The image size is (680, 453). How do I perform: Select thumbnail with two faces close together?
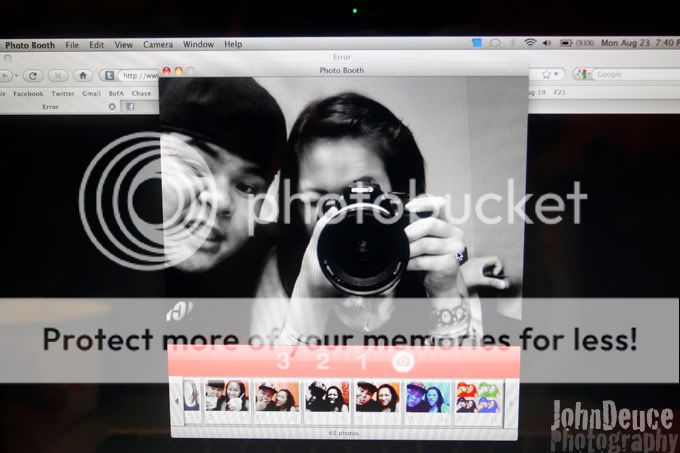click(378, 396)
